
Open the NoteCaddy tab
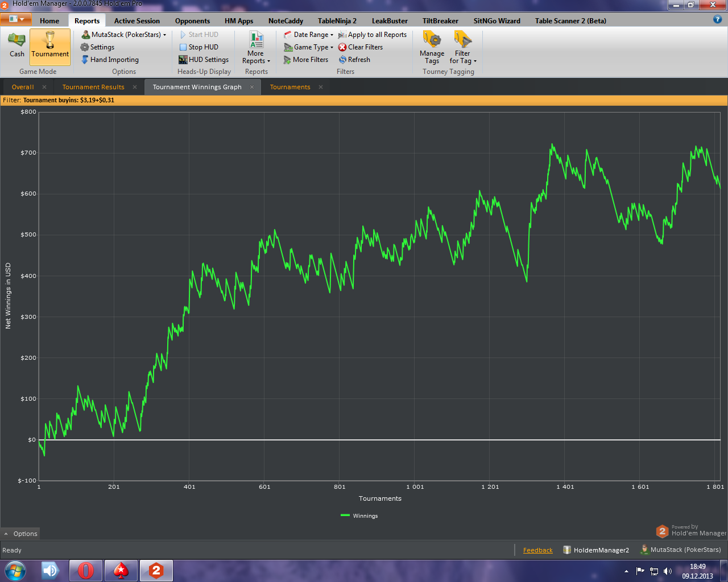point(286,21)
